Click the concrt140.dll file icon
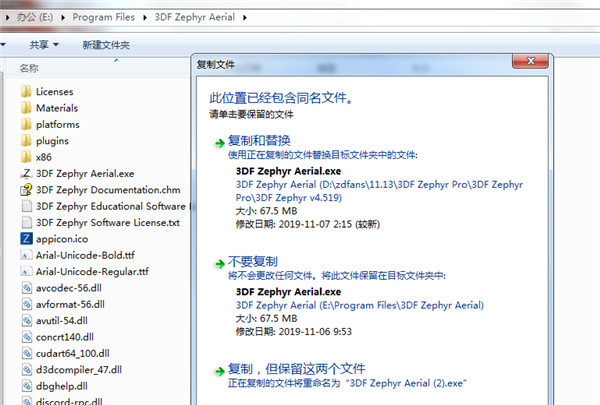 click(x=26, y=337)
